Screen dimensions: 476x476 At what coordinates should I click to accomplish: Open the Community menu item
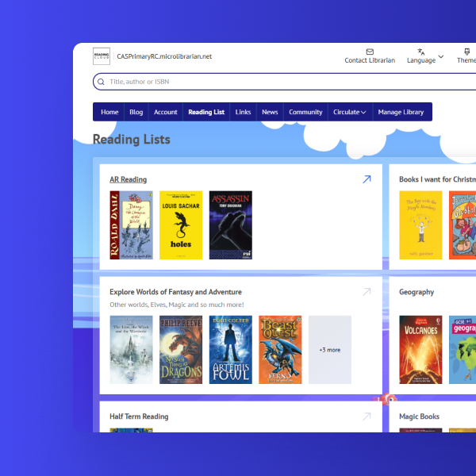point(305,112)
